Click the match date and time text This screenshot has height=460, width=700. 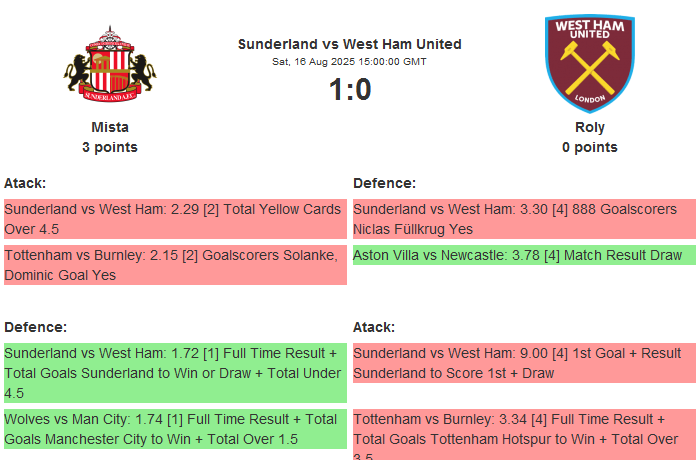pos(350,62)
